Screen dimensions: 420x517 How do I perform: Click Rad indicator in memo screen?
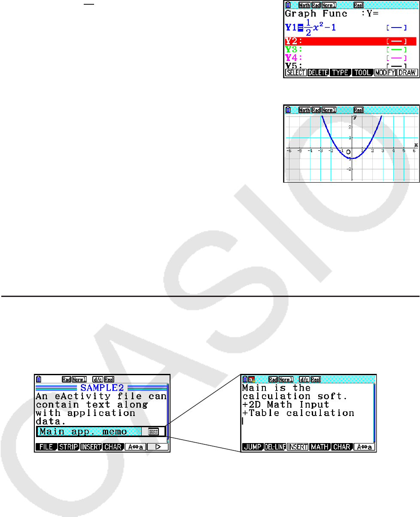[273, 379]
